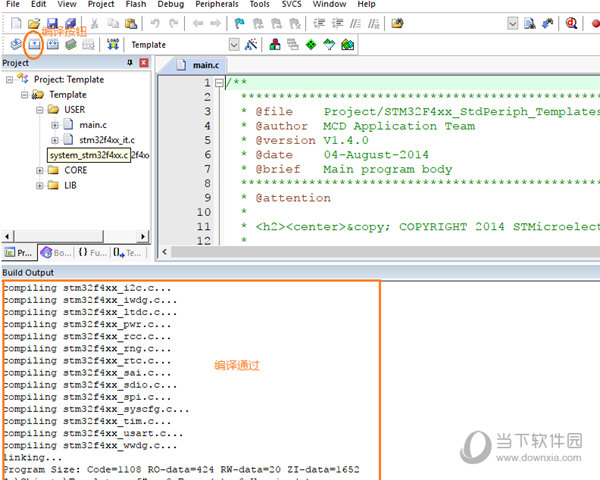Paste from clipboard with the Paste icon
The width and height of the screenshot is (600, 480).
(x=131, y=23)
